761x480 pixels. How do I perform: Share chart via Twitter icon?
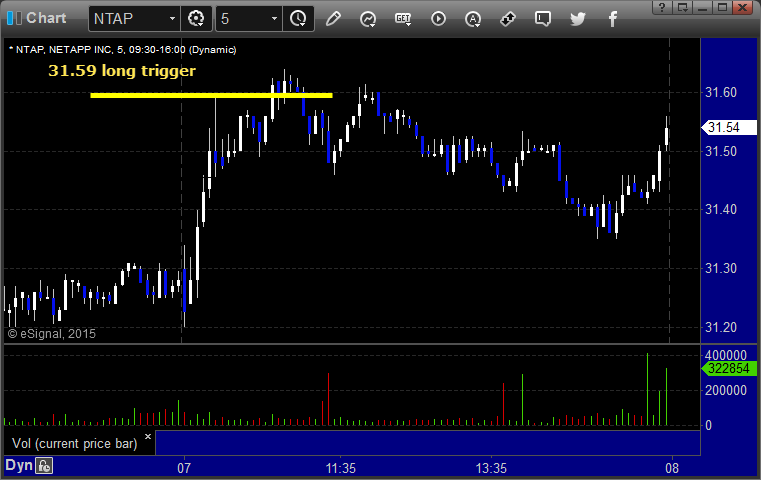tap(578, 19)
